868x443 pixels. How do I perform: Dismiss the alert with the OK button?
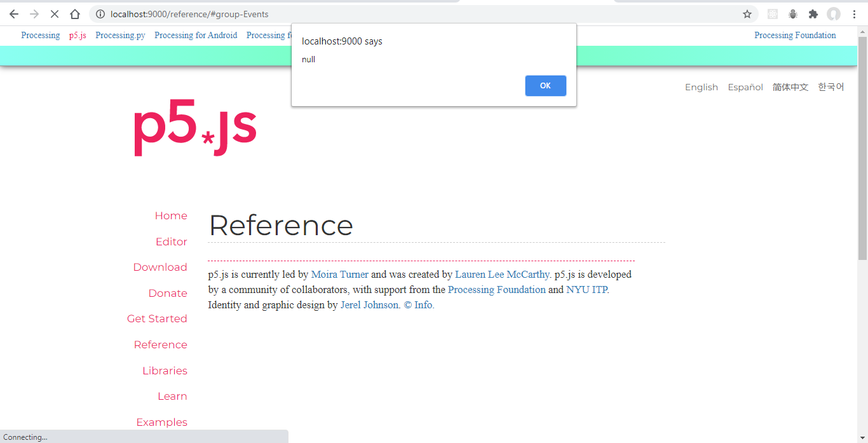pos(545,86)
